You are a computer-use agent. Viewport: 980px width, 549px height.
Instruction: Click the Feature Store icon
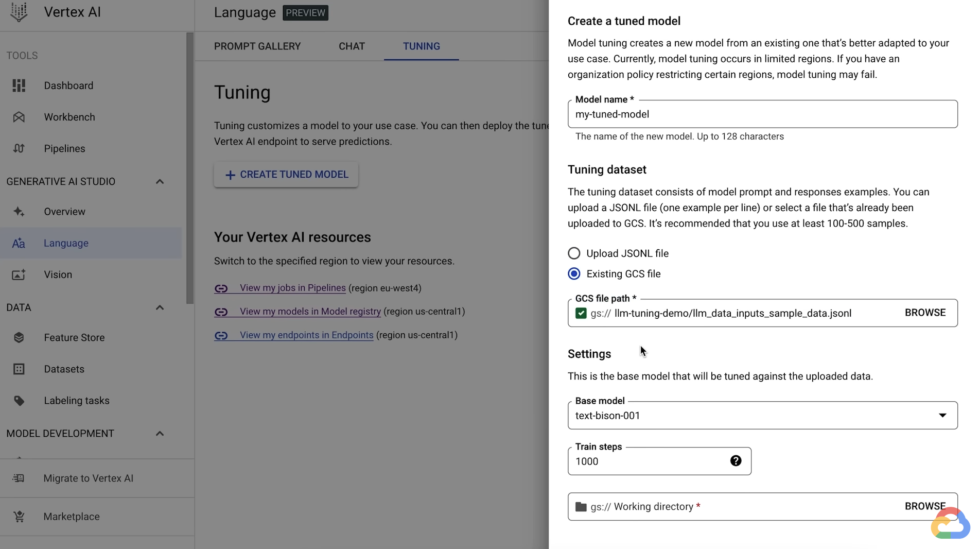click(x=19, y=338)
